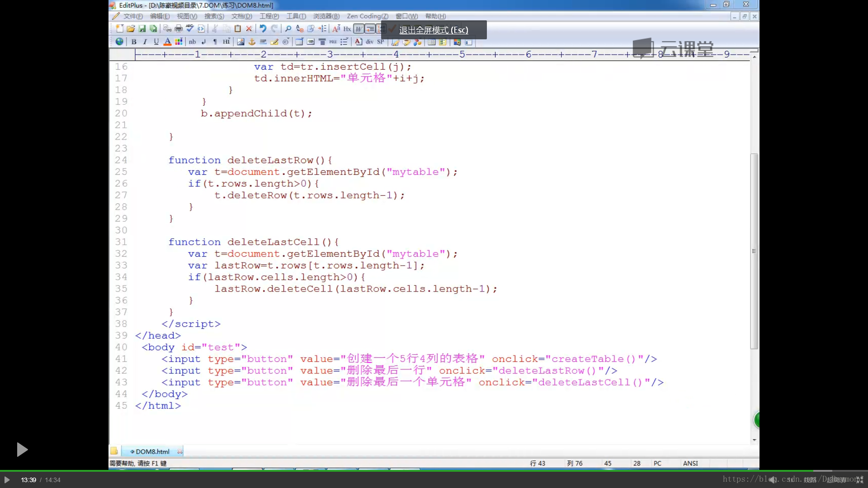The image size is (868, 488).
Task: Open the 工具(T) menu
Action: [x=297, y=16]
